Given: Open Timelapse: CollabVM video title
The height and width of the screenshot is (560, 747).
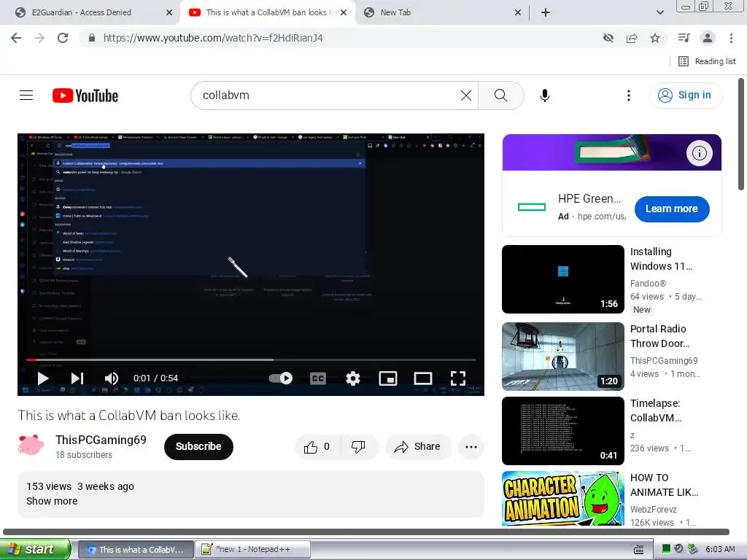Looking at the screenshot, I should pyautogui.click(x=656, y=411).
